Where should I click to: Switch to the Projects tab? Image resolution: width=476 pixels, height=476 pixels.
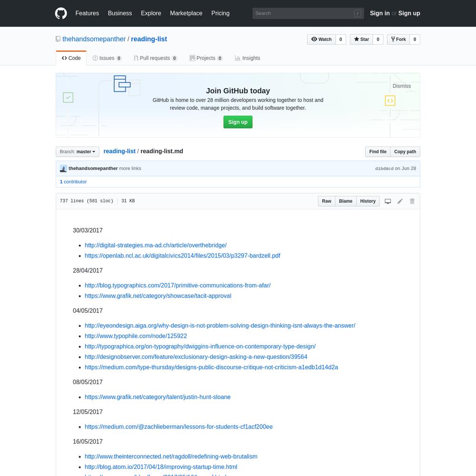(206, 58)
